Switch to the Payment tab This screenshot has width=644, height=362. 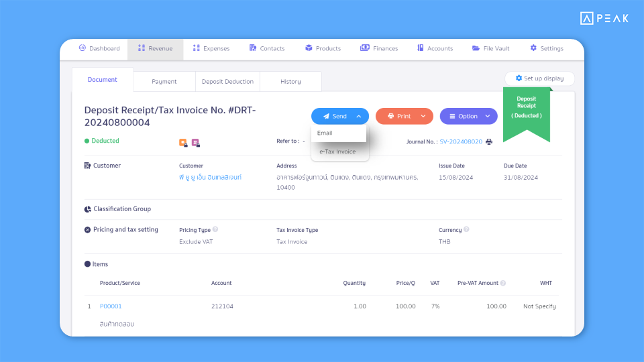pyautogui.click(x=164, y=81)
